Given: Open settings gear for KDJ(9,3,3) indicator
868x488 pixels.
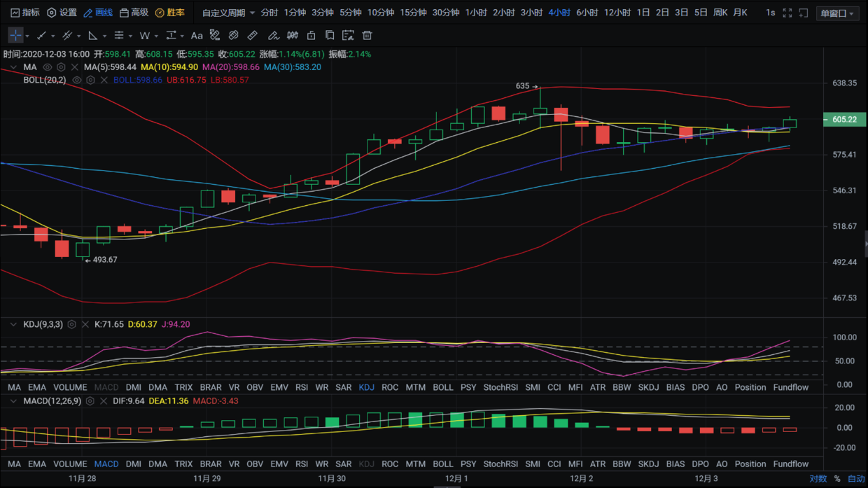Looking at the screenshot, I should click(71, 325).
